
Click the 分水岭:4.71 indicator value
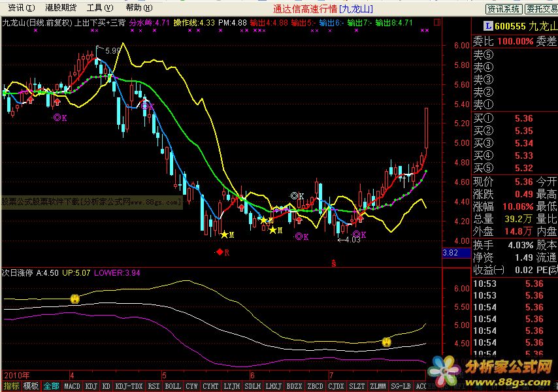150,23
